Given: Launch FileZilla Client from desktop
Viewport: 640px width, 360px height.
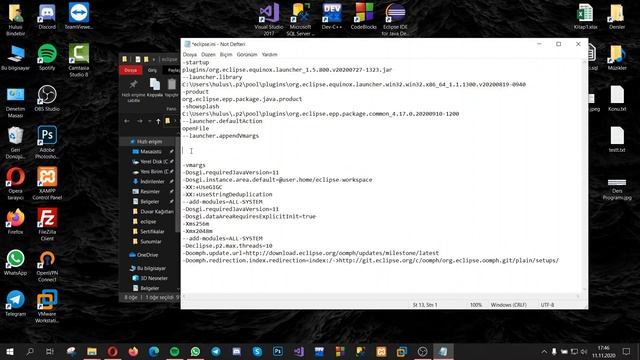Looking at the screenshot, I should [47, 224].
